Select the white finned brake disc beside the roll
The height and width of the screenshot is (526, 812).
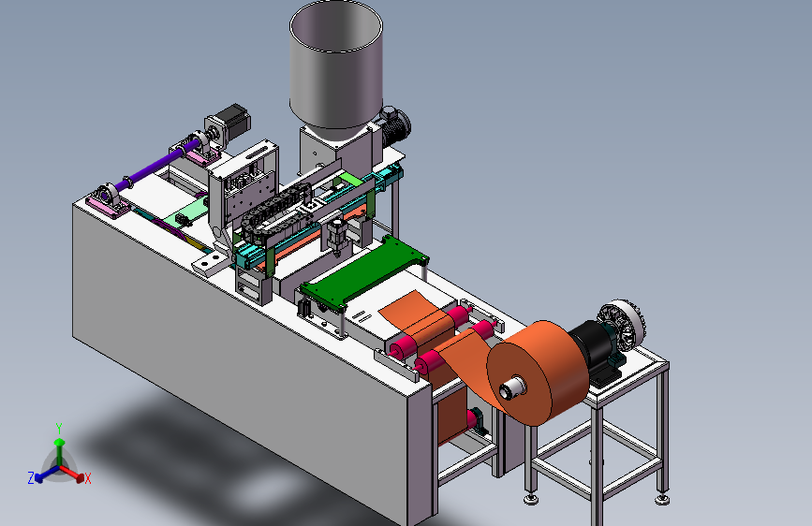622,324
